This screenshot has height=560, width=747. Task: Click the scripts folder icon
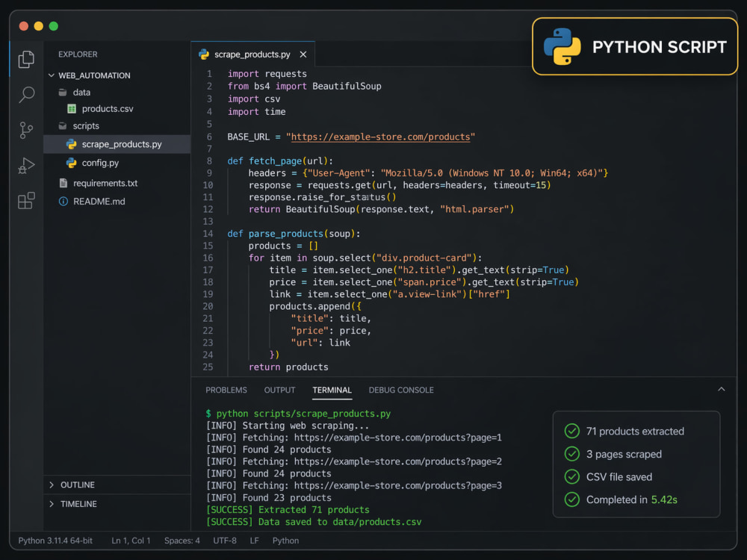(x=63, y=125)
